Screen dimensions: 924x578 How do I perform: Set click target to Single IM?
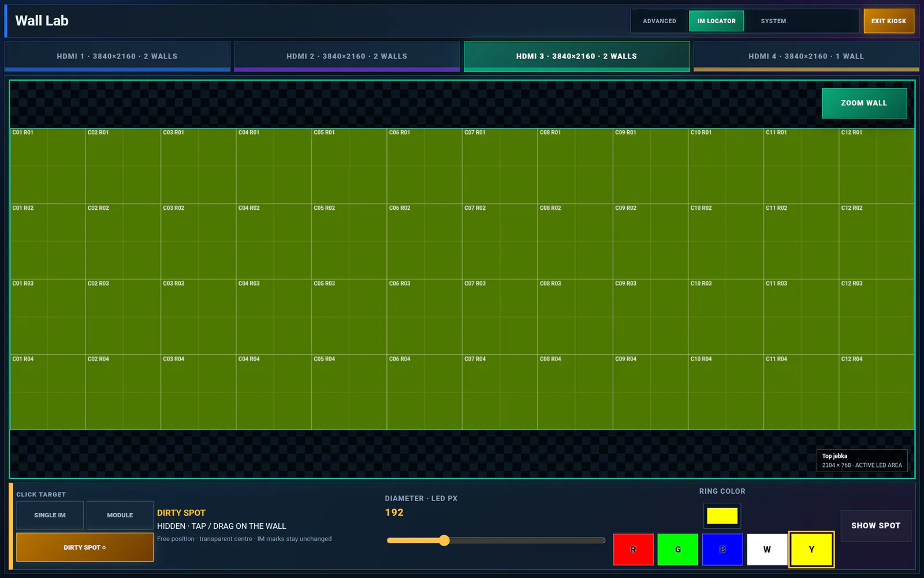coord(50,515)
